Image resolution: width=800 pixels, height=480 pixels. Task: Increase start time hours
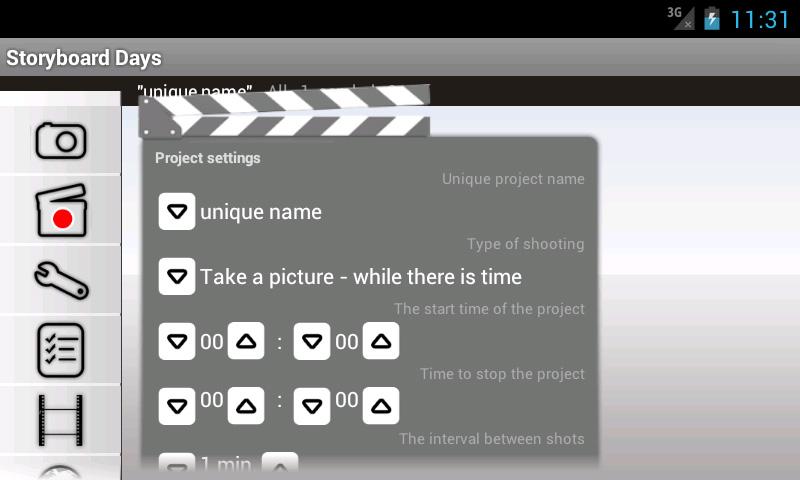pos(246,341)
